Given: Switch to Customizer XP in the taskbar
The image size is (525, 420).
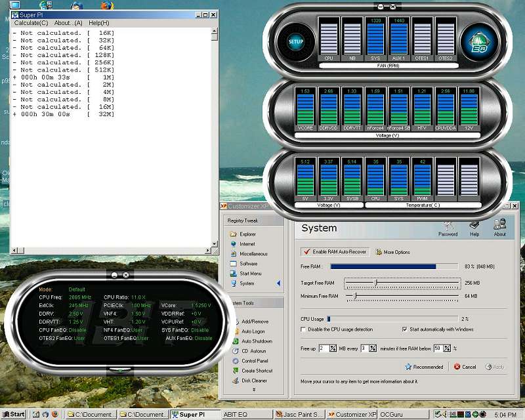Looking at the screenshot, I should click(352, 414).
